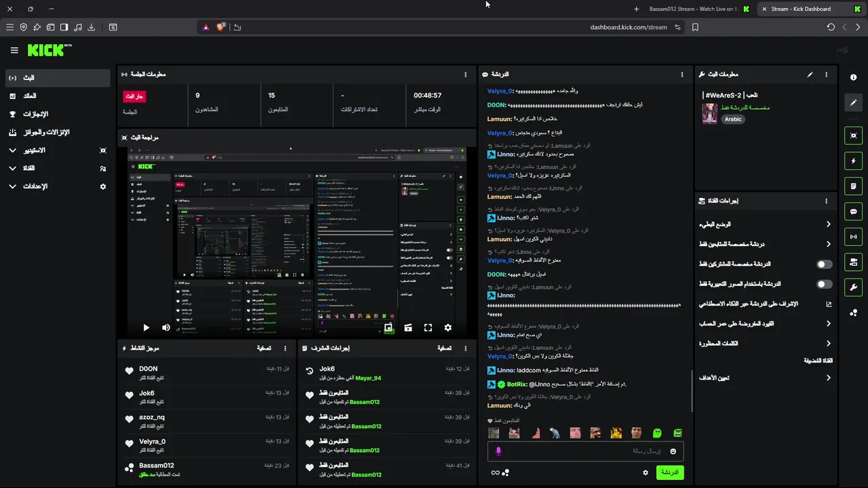Click the channel camera icon in right toolbar
The width and height of the screenshot is (868, 488).
pos(854,262)
